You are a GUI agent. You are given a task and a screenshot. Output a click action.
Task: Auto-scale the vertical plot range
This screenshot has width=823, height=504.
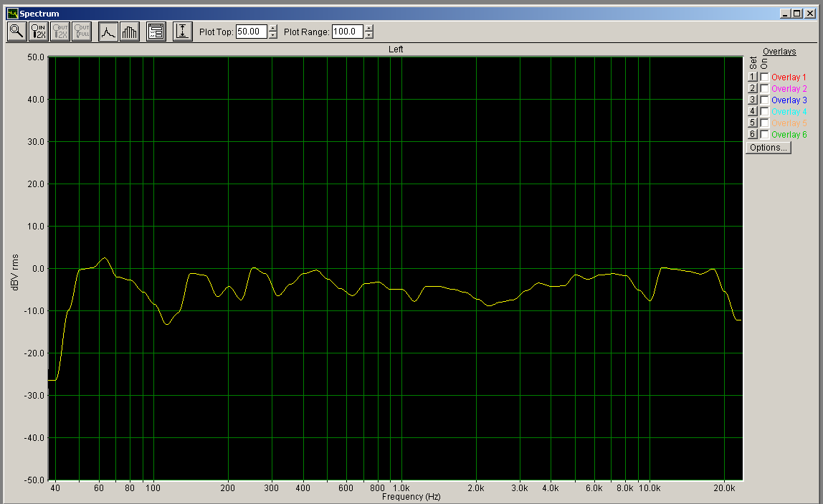tap(183, 32)
